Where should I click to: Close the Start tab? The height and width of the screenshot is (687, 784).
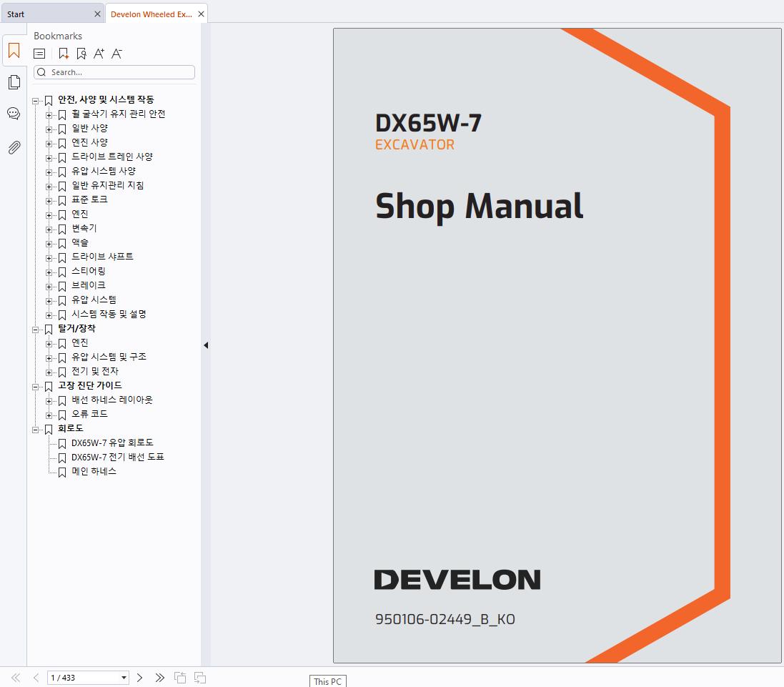(x=97, y=14)
